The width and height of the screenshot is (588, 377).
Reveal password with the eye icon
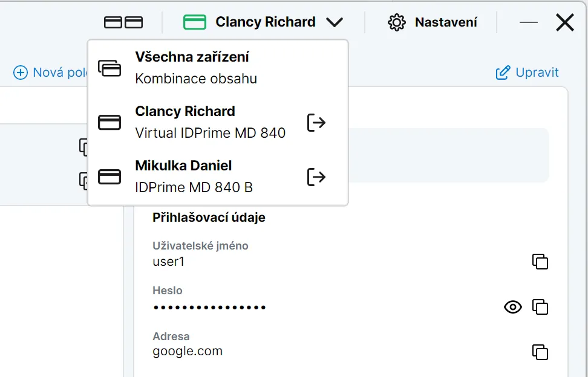coord(512,307)
